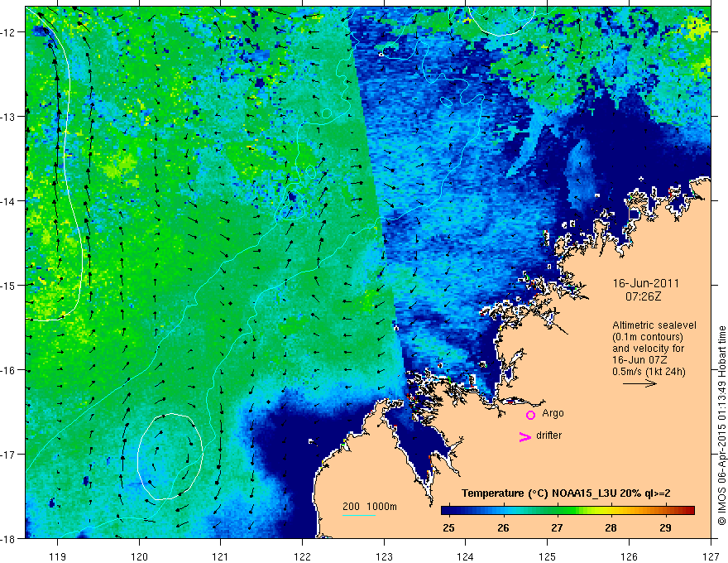Click the '200 1000m' depth contour label
The height and width of the screenshot is (563, 728).
pos(370,507)
